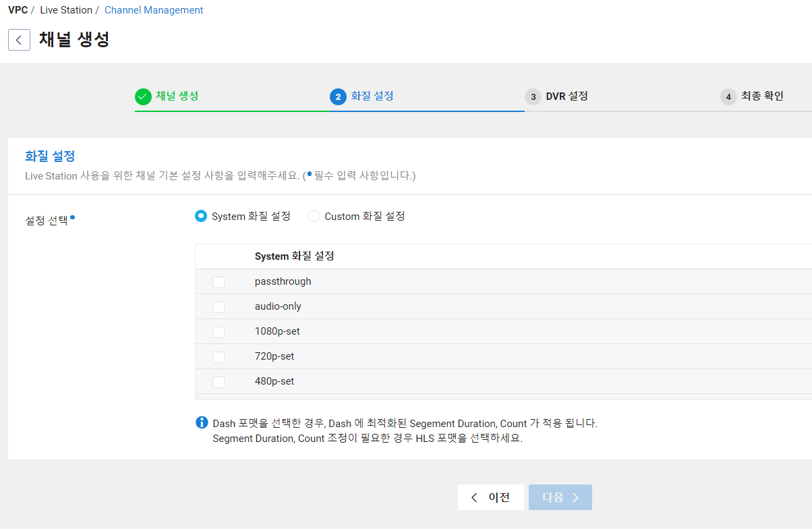Click the System 화질 설정 column header
Image resolution: width=812 pixels, height=529 pixels.
(x=295, y=256)
